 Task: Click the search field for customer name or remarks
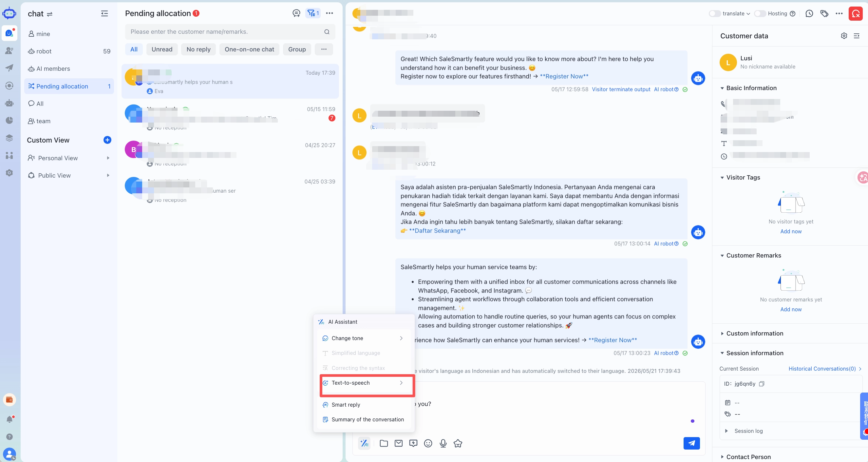pyautogui.click(x=230, y=32)
